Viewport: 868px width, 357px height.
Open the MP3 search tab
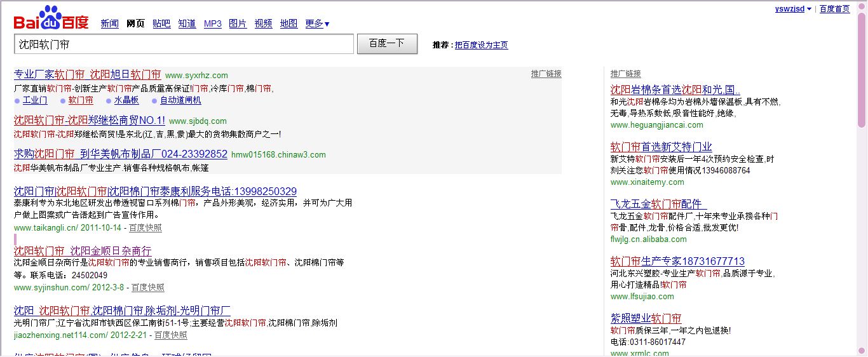click(212, 24)
